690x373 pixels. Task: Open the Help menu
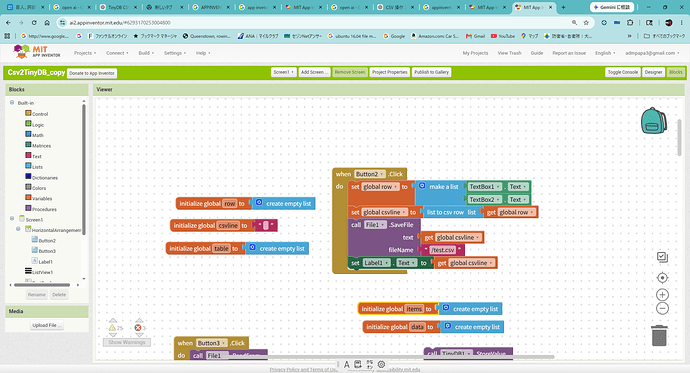(x=203, y=53)
